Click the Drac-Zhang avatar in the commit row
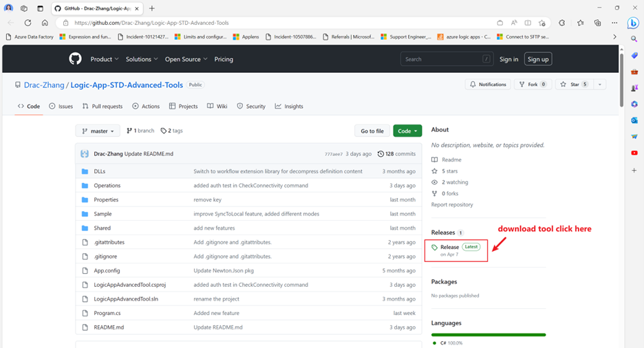 [85, 154]
